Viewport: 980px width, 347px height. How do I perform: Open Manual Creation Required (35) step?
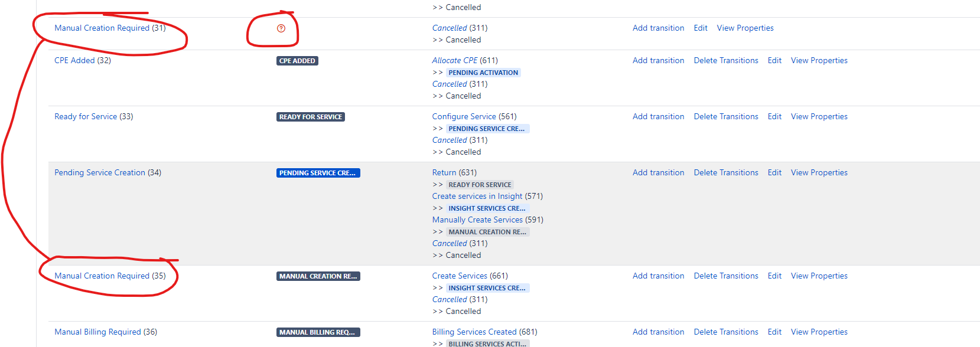(102, 276)
